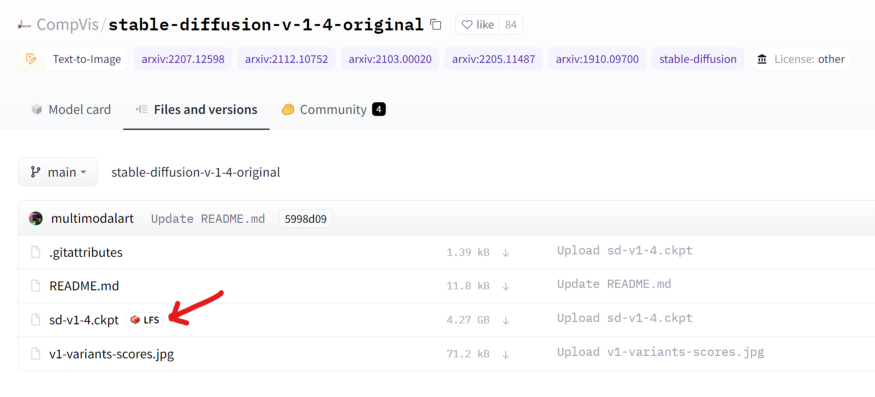Open the multimodalart user profile
Viewport: 875px width, 397px height.
pos(92,218)
